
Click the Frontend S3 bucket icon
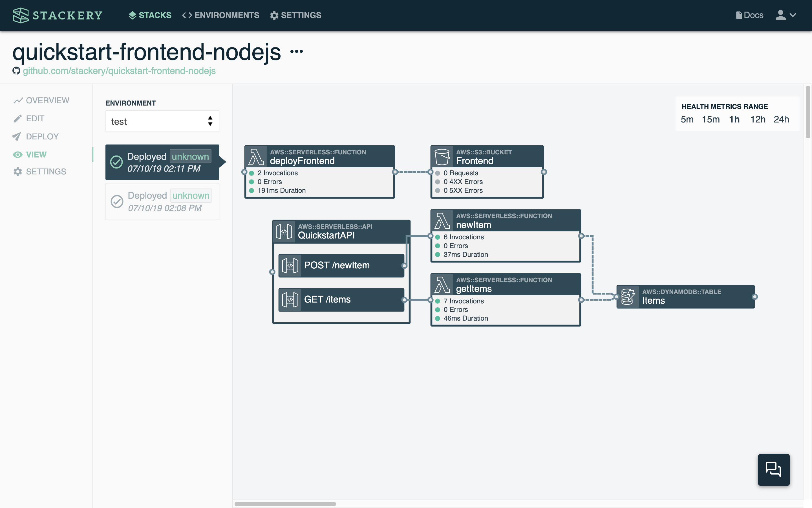coord(442,157)
